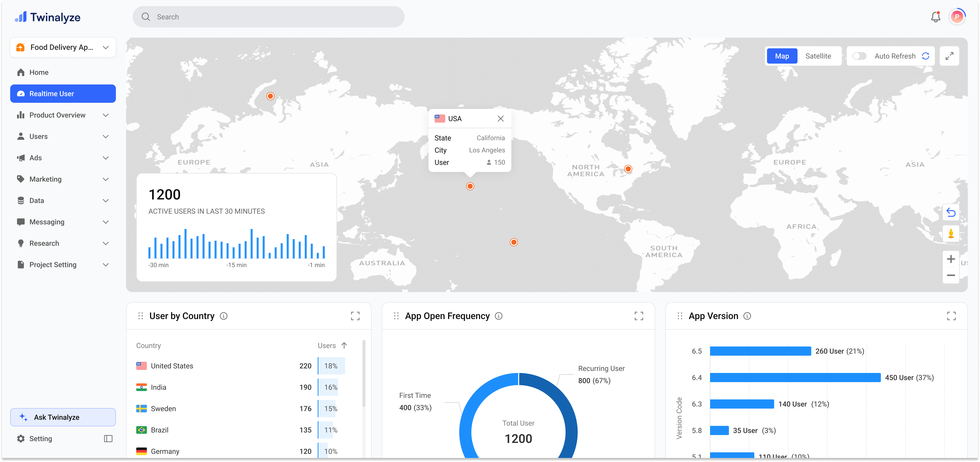
Task: Click the First Time donut segment
Action: click(x=474, y=404)
